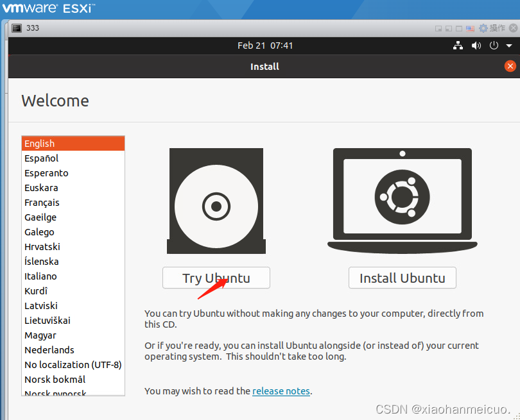The height and width of the screenshot is (420, 520).
Task: Click the console terminal icon beside 333
Action: 17,28
